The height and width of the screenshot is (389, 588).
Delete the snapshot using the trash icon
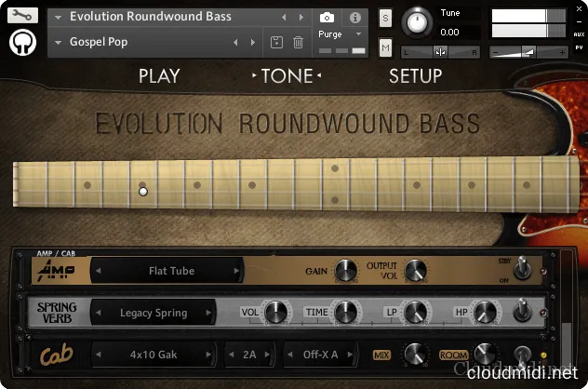[298, 42]
